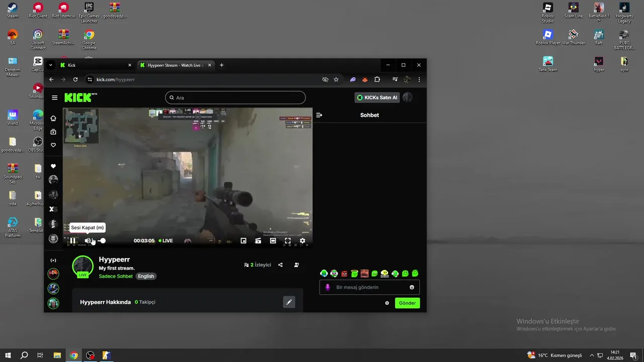Open the emoji picker in chat input
The height and width of the screenshot is (362, 644).
(x=412, y=287)
